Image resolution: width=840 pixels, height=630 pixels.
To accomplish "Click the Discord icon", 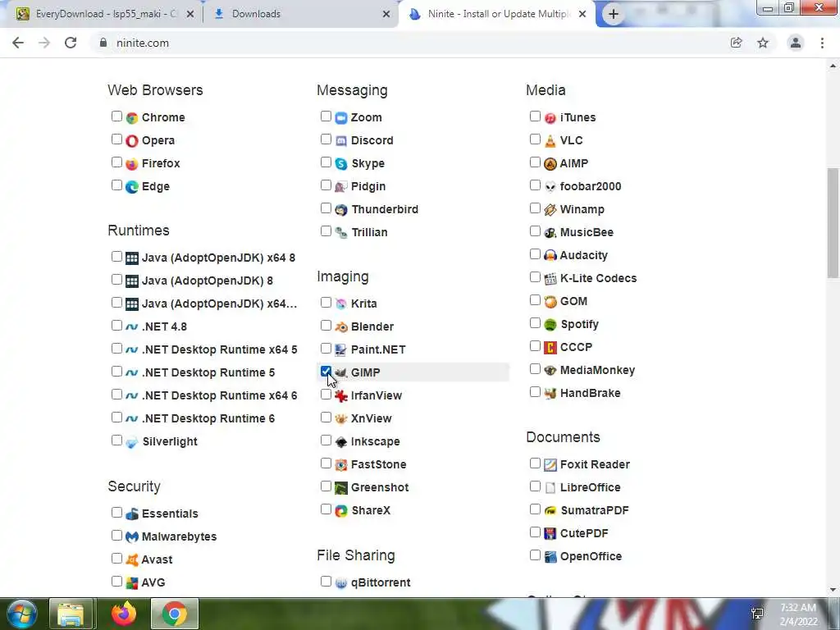I will [341, 140].
